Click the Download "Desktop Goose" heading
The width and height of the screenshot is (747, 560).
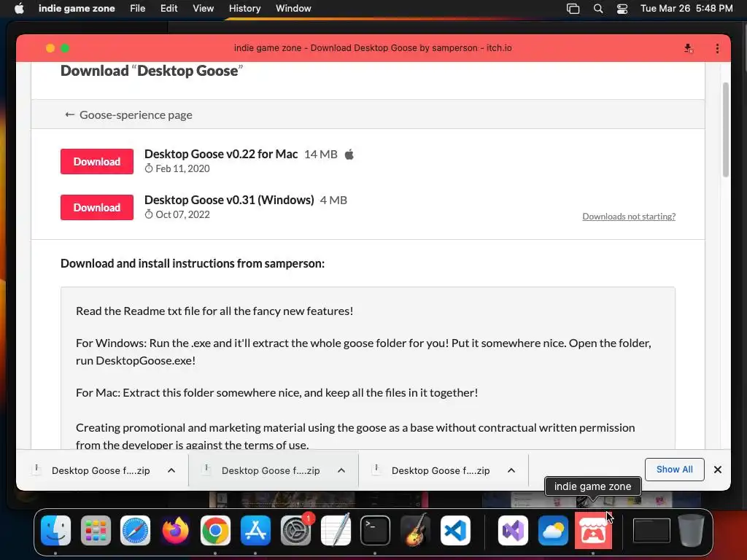click(152, 71)
